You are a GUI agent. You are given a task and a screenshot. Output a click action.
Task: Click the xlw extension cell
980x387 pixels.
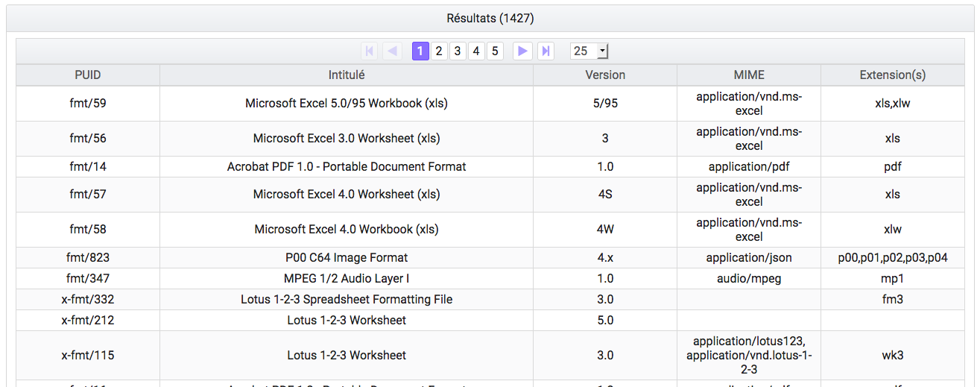point(893,230)
